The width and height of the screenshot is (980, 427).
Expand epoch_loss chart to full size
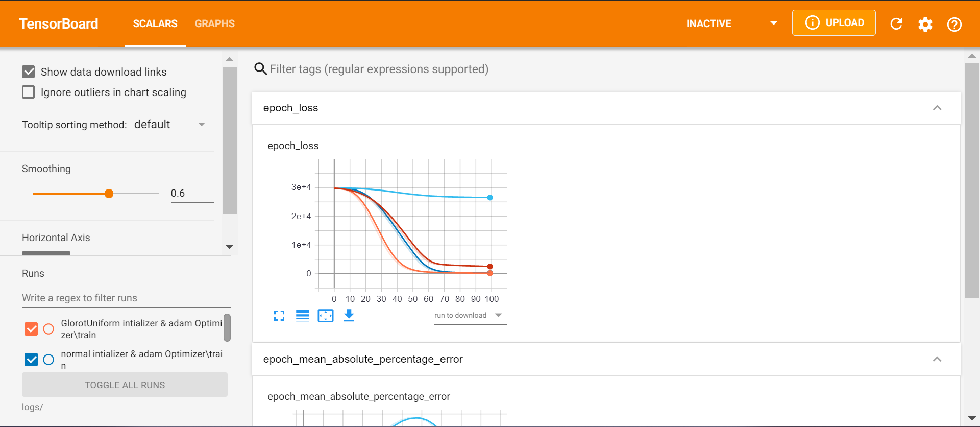[279, 316]
